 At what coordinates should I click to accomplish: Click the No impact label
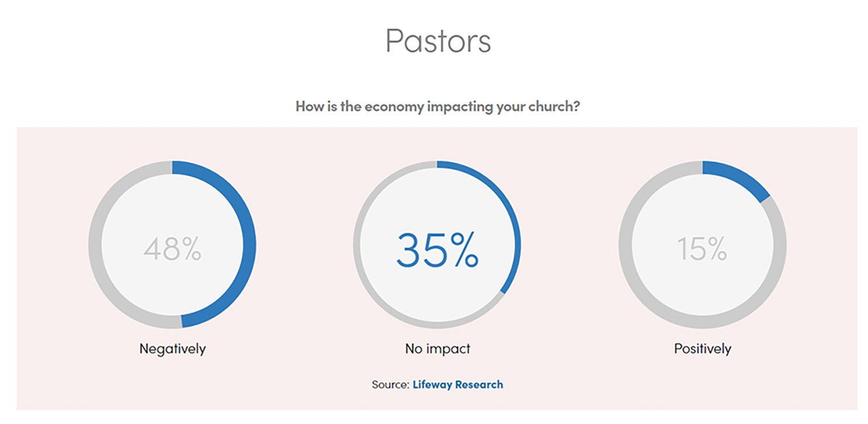tap(437, 349)
